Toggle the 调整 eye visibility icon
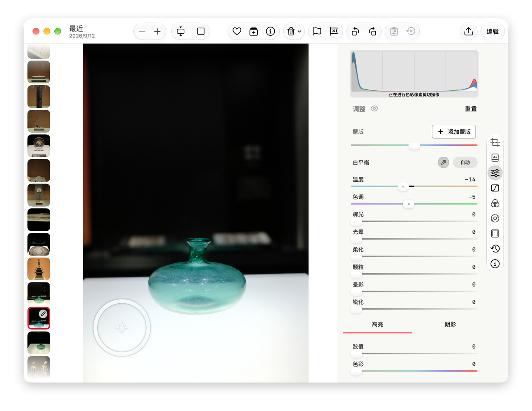The height and width of the screenshot is (411, 532). tap(374, 109)
